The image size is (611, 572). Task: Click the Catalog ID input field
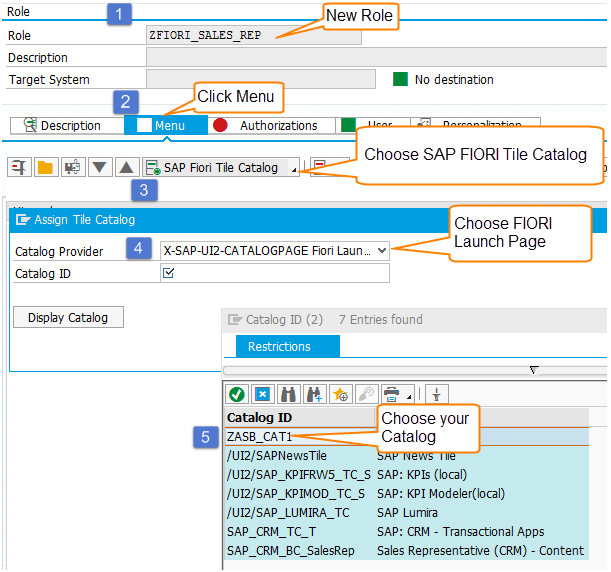pos(275,273)
